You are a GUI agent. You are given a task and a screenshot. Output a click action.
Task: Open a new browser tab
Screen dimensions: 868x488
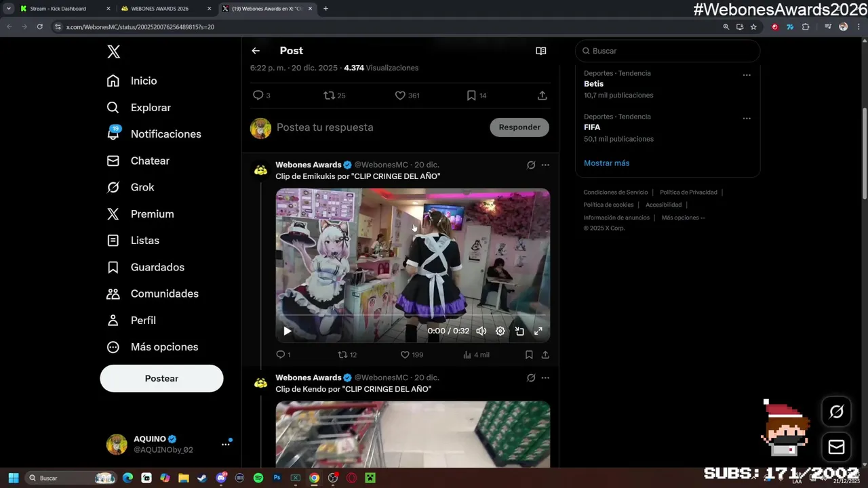point(325,9)
